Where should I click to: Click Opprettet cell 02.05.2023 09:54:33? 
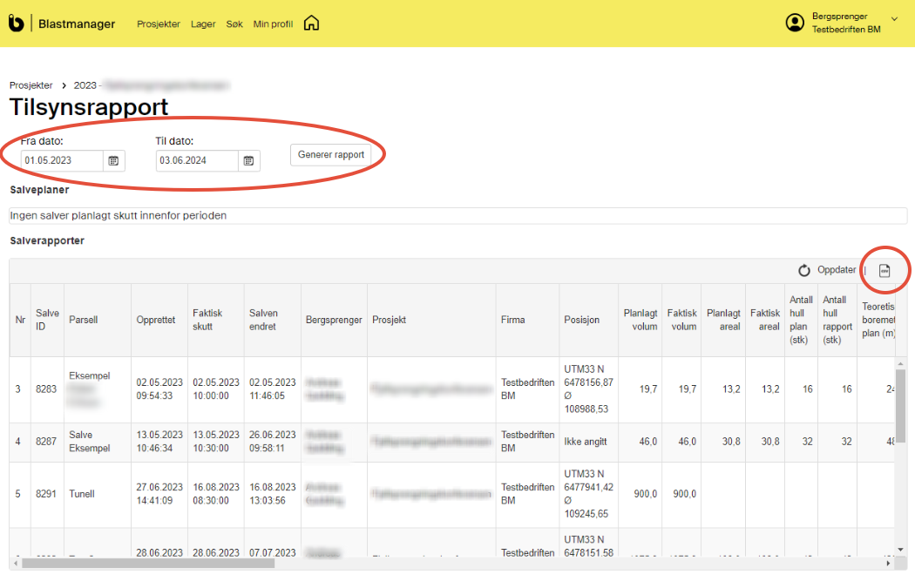[x=159, y=389]
